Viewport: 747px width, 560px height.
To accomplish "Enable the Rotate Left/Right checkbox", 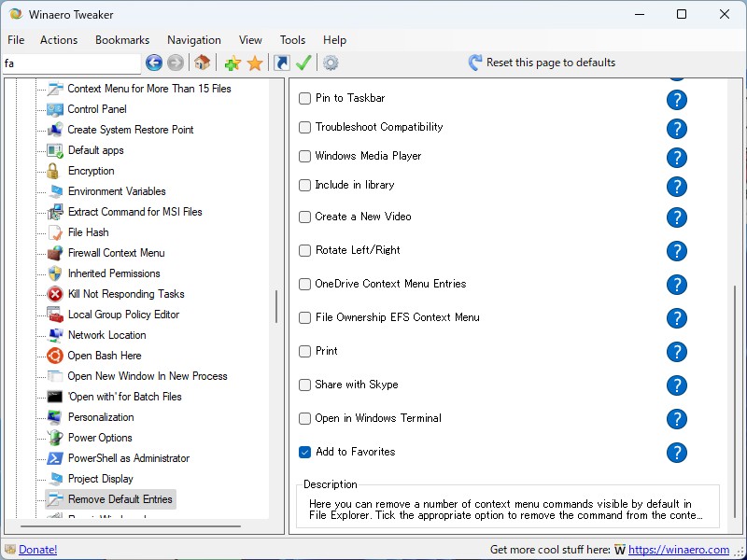I will pos(304,250).
